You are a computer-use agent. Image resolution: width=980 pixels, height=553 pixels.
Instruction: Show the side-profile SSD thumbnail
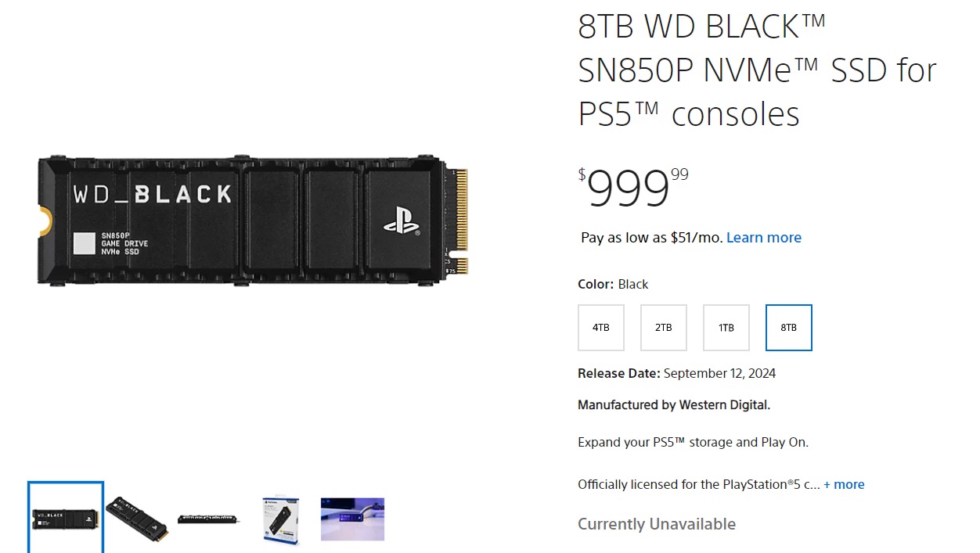point(209,519)
